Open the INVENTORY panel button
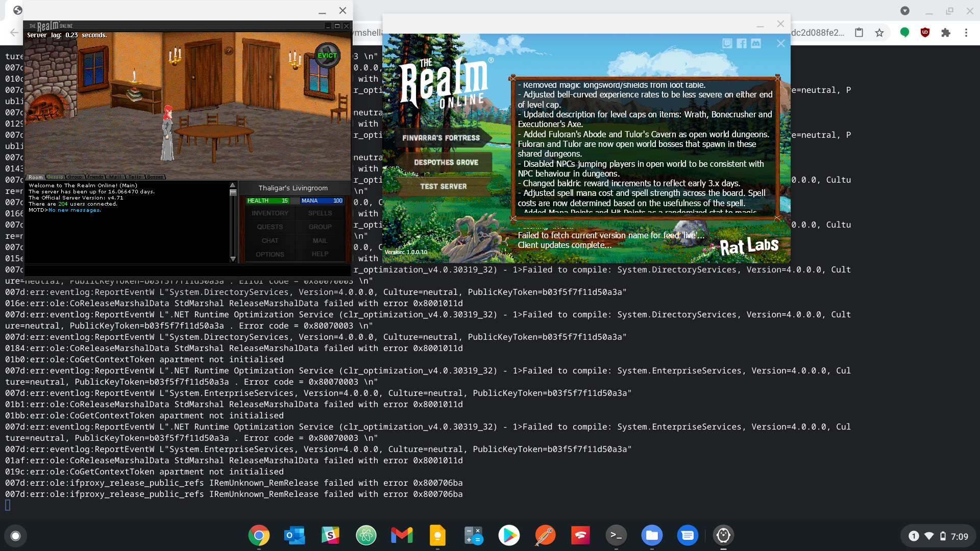The width and height of the screenshot is (980, 551). coord(269,213)
